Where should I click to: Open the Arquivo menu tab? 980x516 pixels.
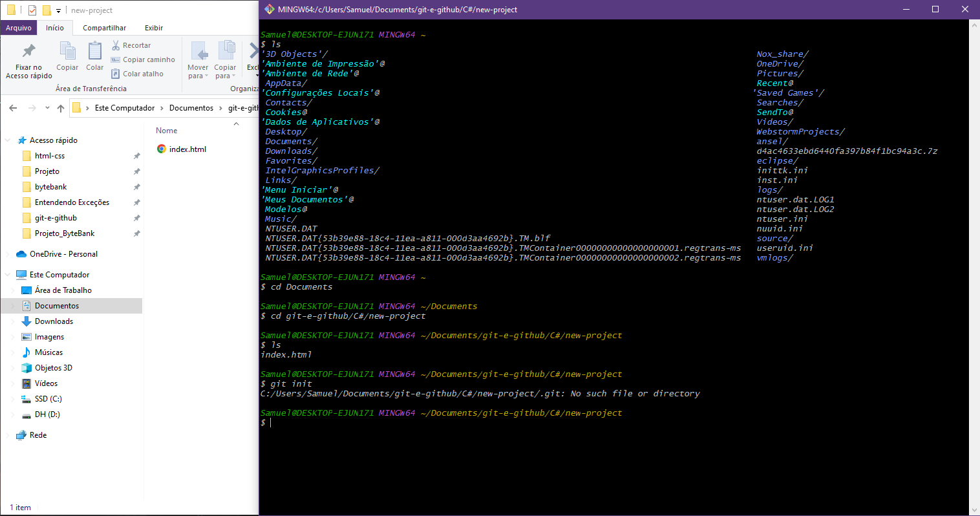click(19, 28)
